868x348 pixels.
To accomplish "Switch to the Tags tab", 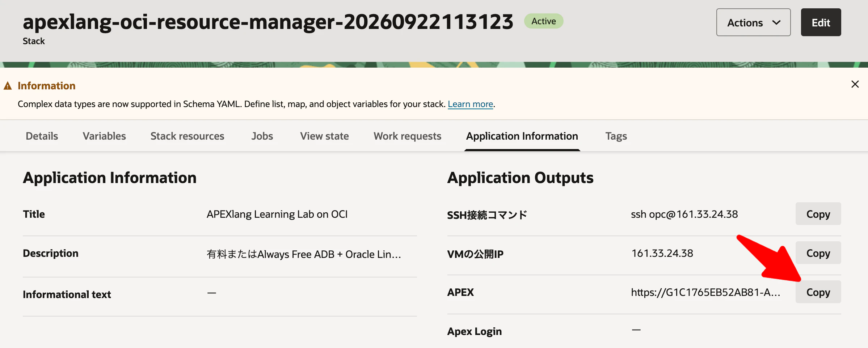I will (x=616, y=136).
